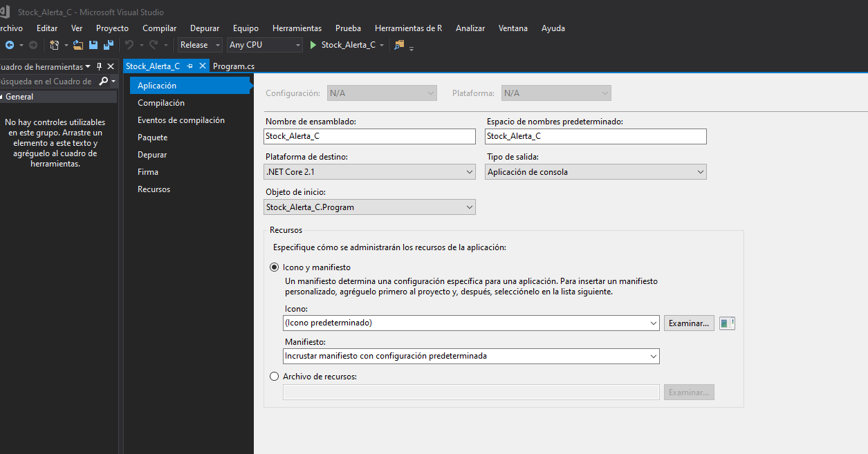868x454 pixels.
Task: Switch to the Program.cs tab
Action: click(x=234, y=66)
